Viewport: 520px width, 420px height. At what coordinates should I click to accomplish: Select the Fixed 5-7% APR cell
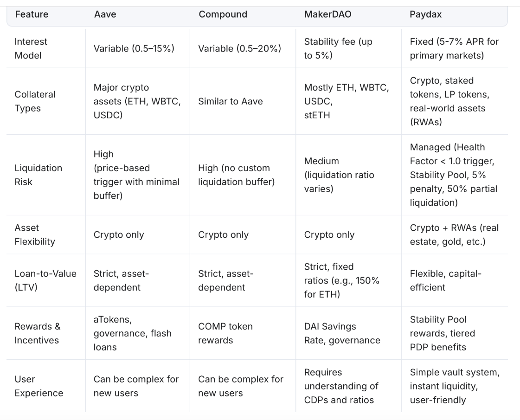point(454,48)
